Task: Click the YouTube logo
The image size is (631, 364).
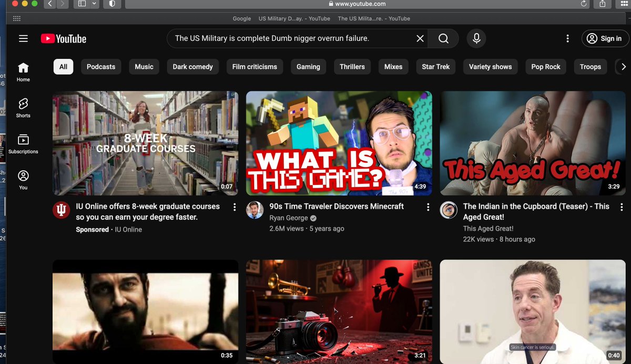Action: [63, 38]
